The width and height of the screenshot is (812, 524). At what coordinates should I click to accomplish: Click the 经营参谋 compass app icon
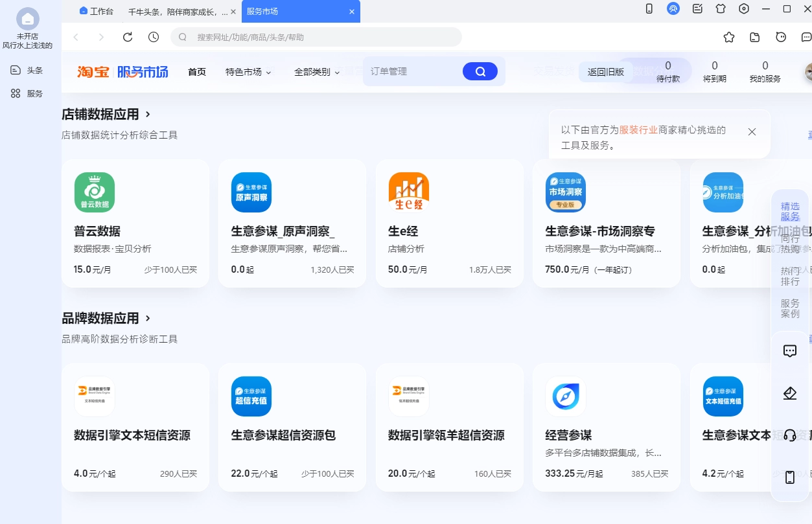[x=565, y=396]
